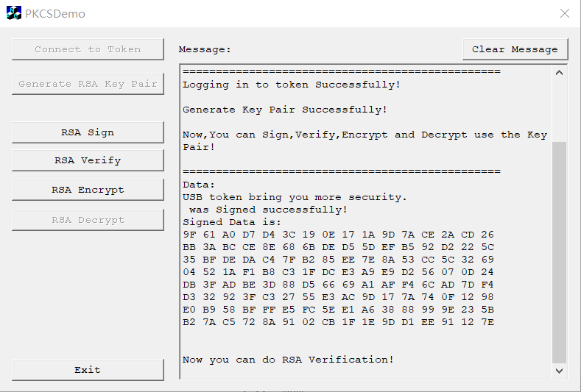Close the PKCSDemo window
The width and height of the screenshot is (581, 392).
coord(564,13)
